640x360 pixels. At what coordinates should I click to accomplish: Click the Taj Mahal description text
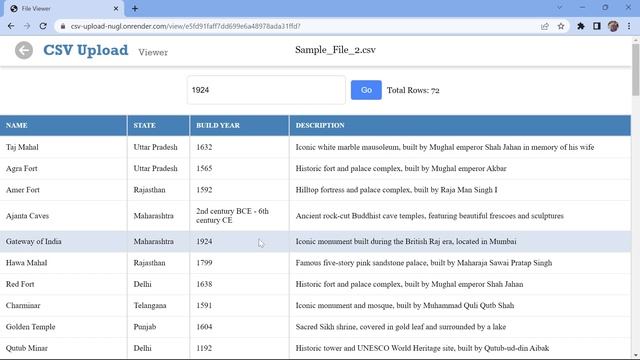pyautogui.click(x=445, y=147)
